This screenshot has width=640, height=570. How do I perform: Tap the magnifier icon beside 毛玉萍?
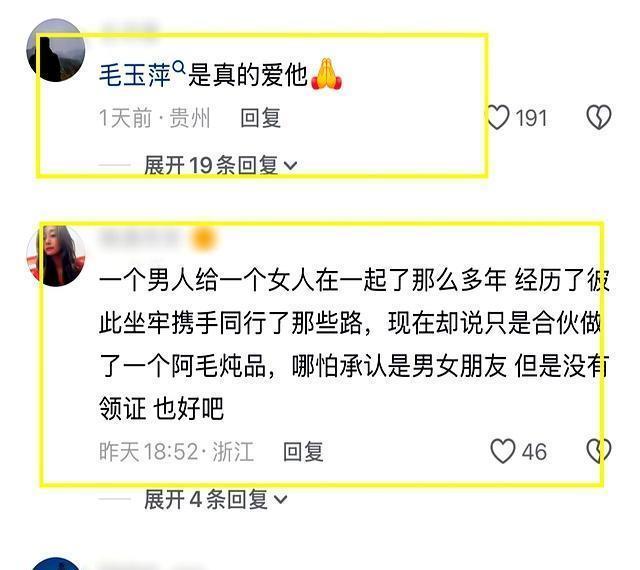click(179, 67)
